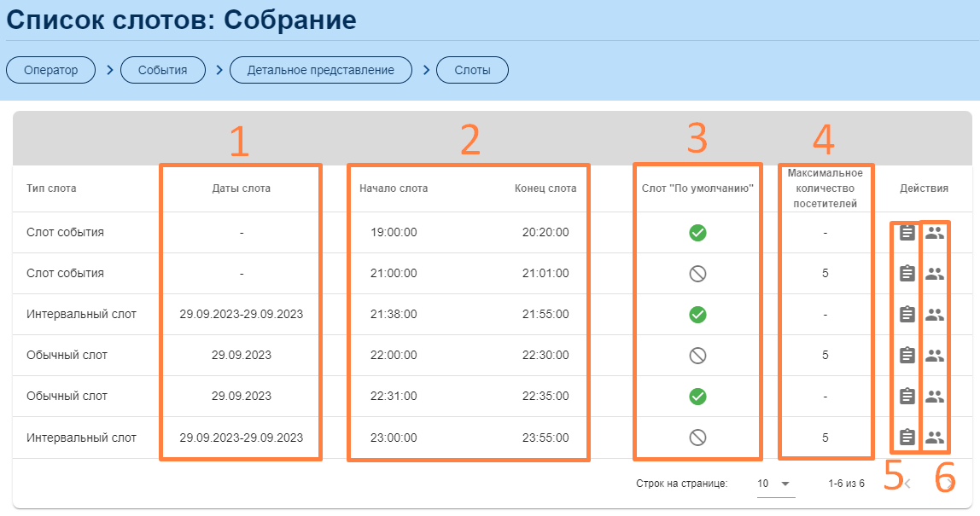Open clipboard icon for the 19:00:00 slot

[907, 233]
